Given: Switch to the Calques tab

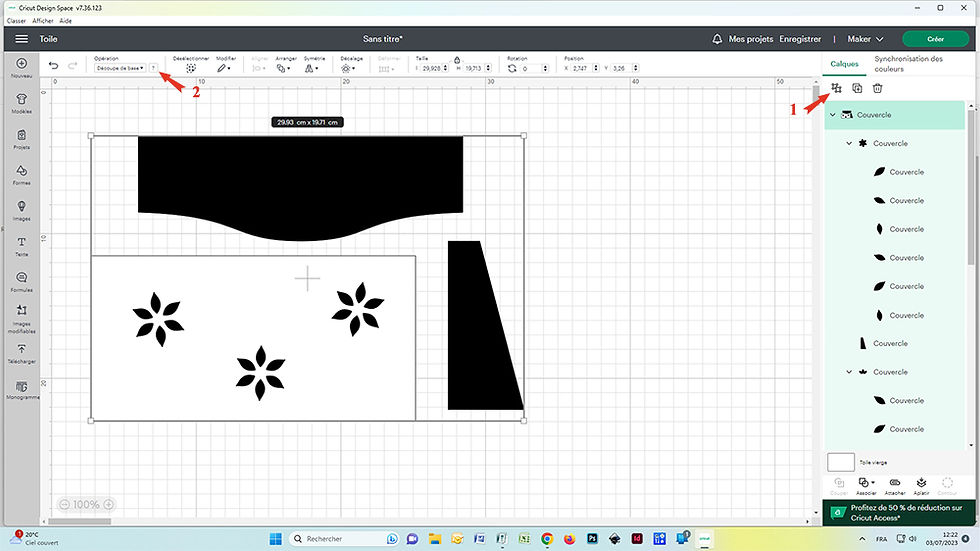Looking at the screenshot, I should (844, 64).
